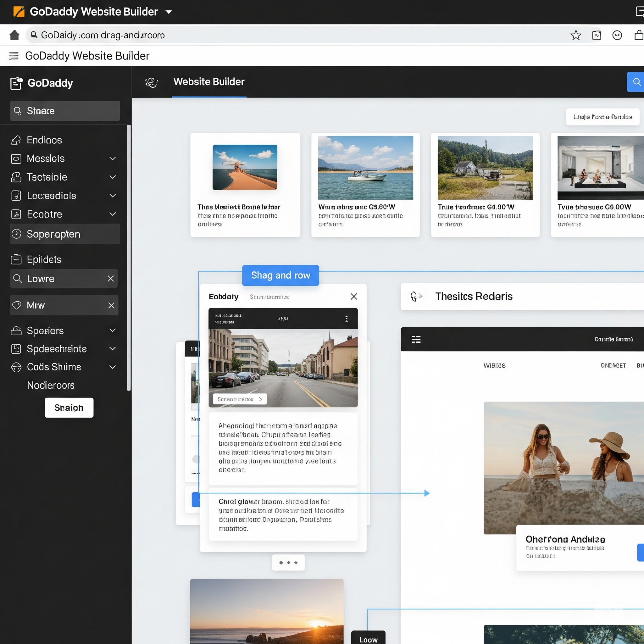
Task: Open the menu icon in preview site header
Action: [x=416, y=339]
